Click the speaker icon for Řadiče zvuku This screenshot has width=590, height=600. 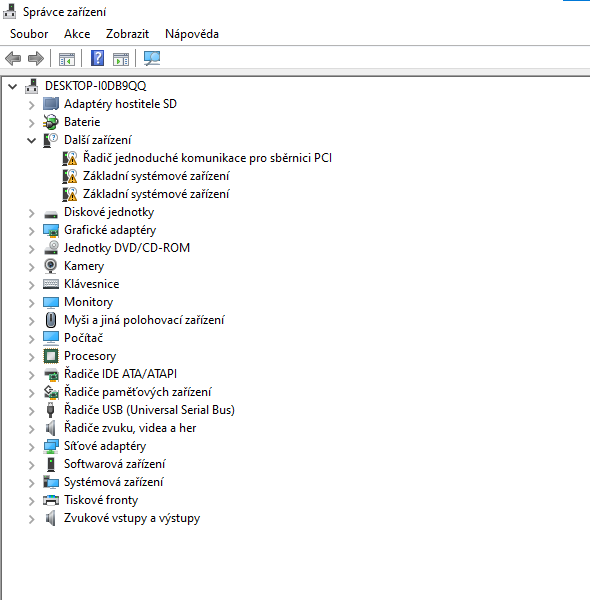coord(51,428)
